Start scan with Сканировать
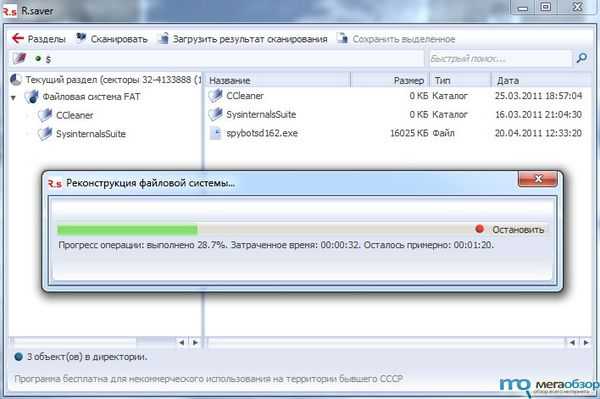600x399 pixels. coord(119,39)
